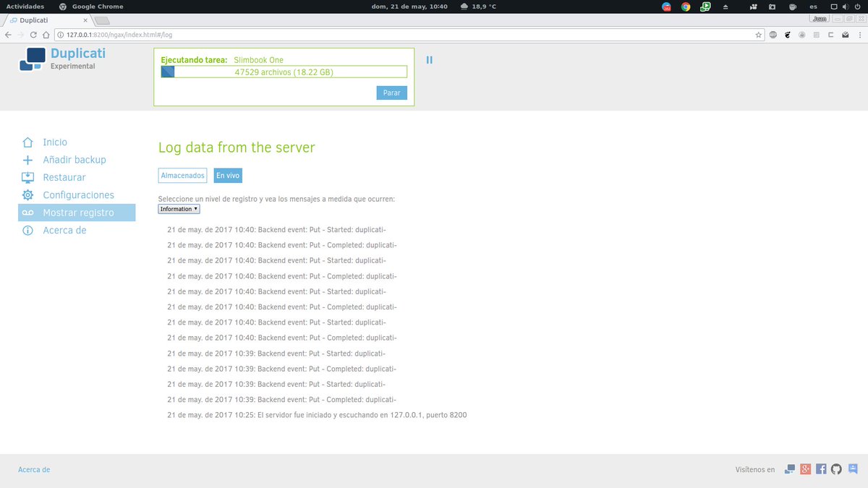Click the screenshot camera tray icon
The width and height of the screenshot is (868, 488).
click(x=772, y=7)
